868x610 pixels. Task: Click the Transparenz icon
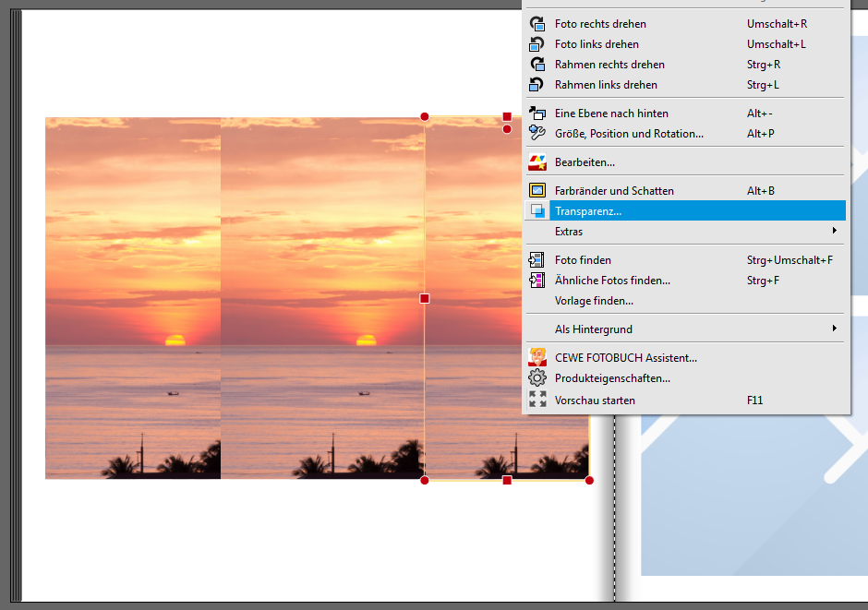(x=536, y=211)
